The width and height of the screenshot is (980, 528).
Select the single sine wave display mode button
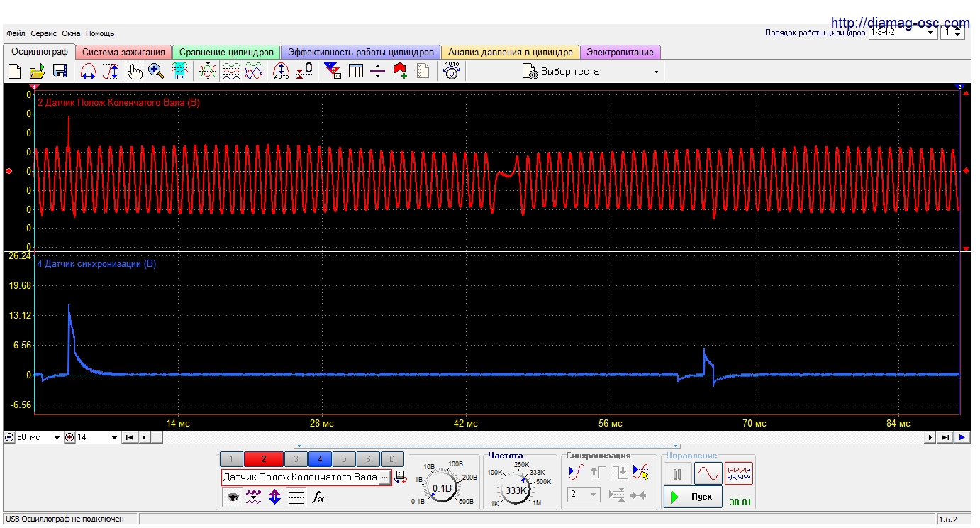(708, 473)
